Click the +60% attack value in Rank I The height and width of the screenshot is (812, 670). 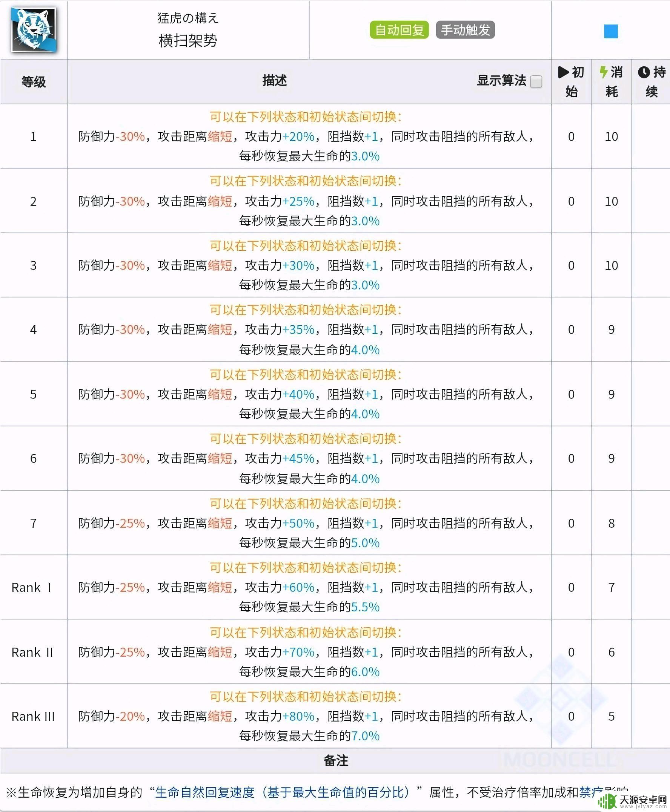[x=298, y=587]
